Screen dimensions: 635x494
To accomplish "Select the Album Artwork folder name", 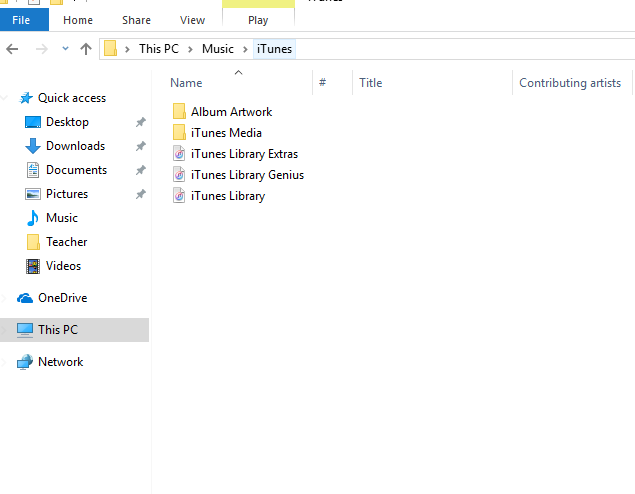I will pyautogui.click(x=231, y=112).
